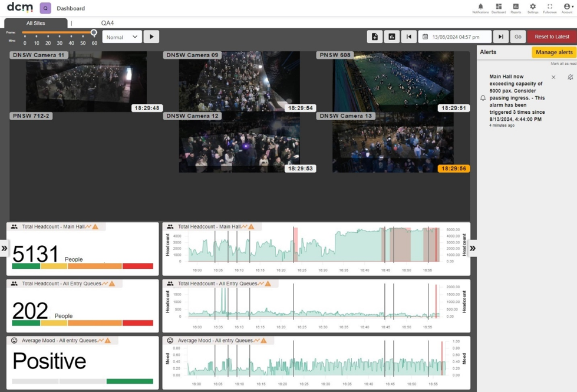
Task: Click the export document icon button
Action: tap(375, 37)
